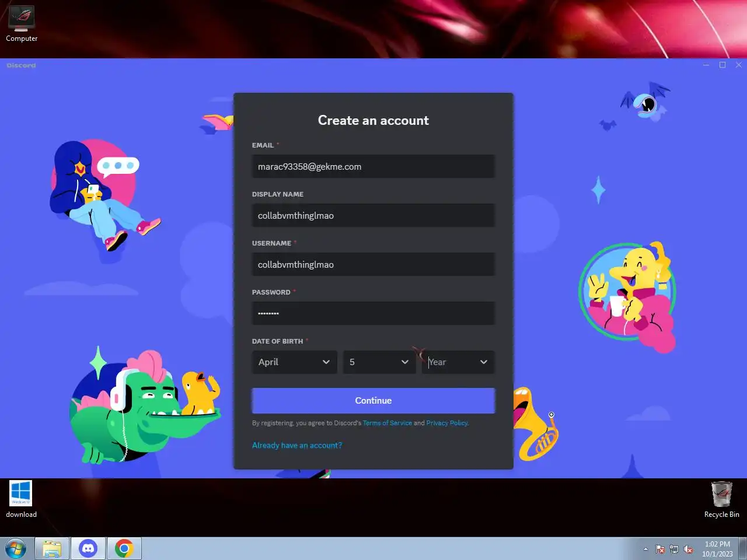Open the Terms of Service link
Screen dimensions: 747x560
[388, 423]
